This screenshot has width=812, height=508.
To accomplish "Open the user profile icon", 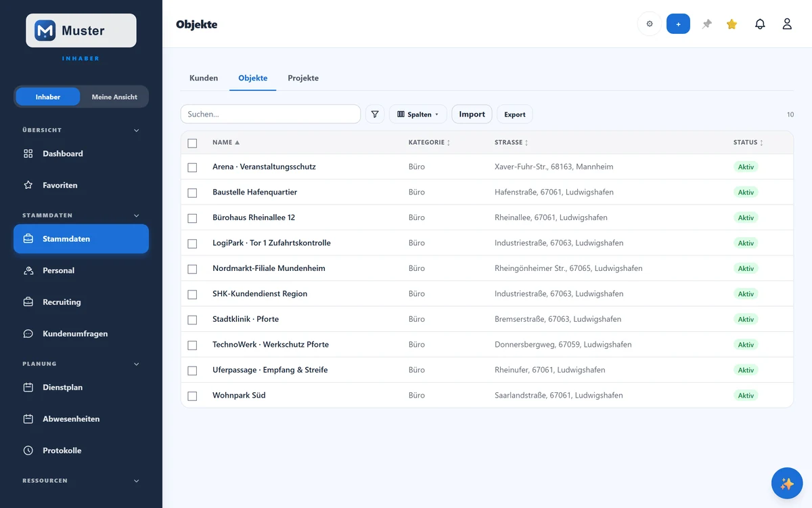I will (787, 24).
